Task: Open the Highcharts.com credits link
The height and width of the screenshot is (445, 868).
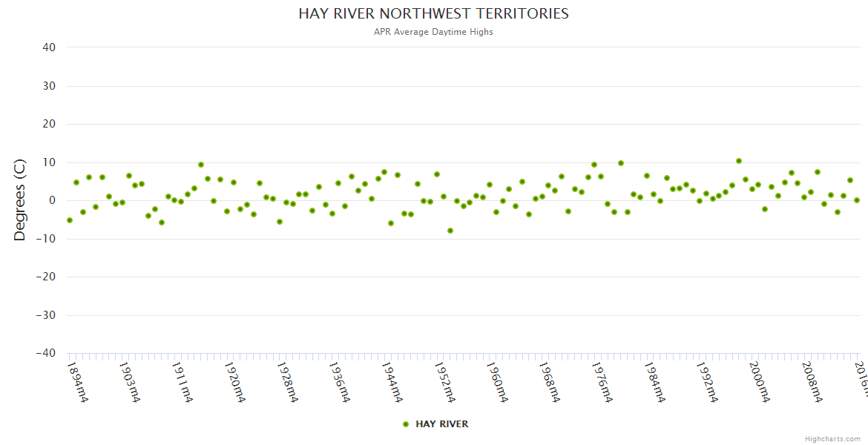Action: coord(832,438)
